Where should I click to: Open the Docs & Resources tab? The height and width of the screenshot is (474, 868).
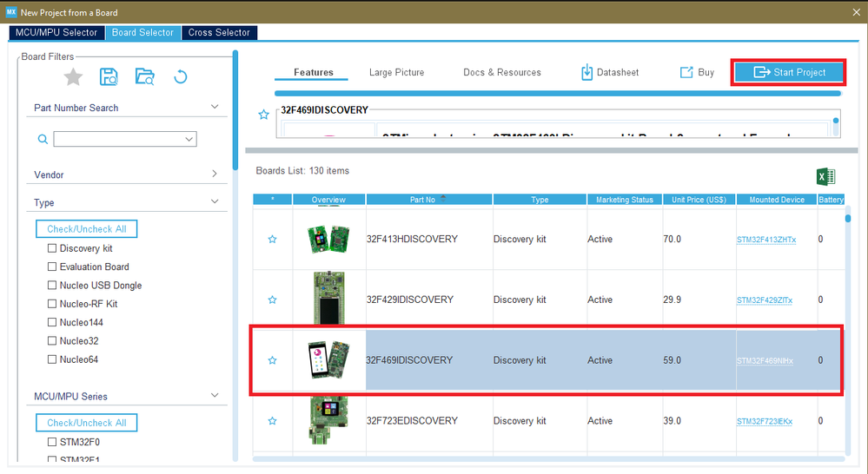(x=502, y=72)
